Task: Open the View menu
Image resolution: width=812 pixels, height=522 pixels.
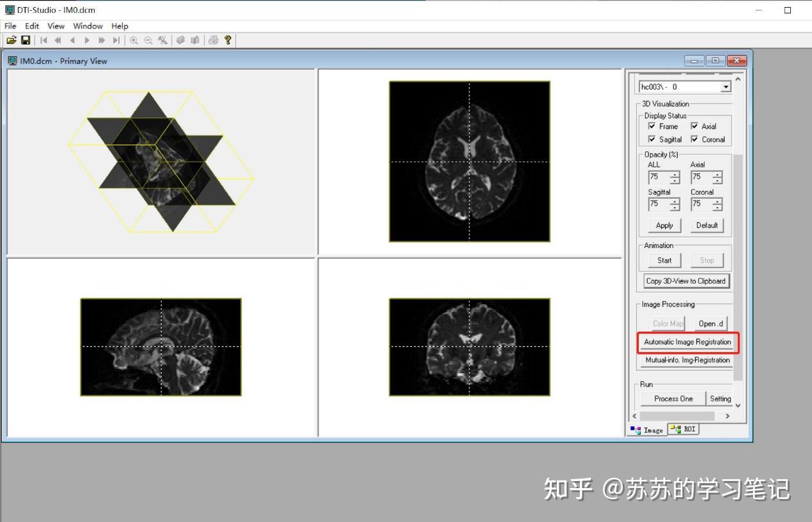Action: pyautogui.click(x=56, y=26)
